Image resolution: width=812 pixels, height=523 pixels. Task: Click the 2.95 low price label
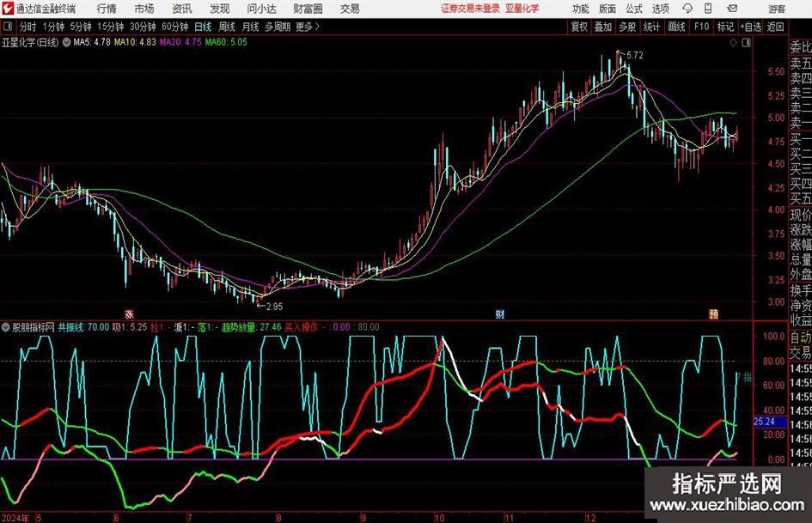(274, 307)
